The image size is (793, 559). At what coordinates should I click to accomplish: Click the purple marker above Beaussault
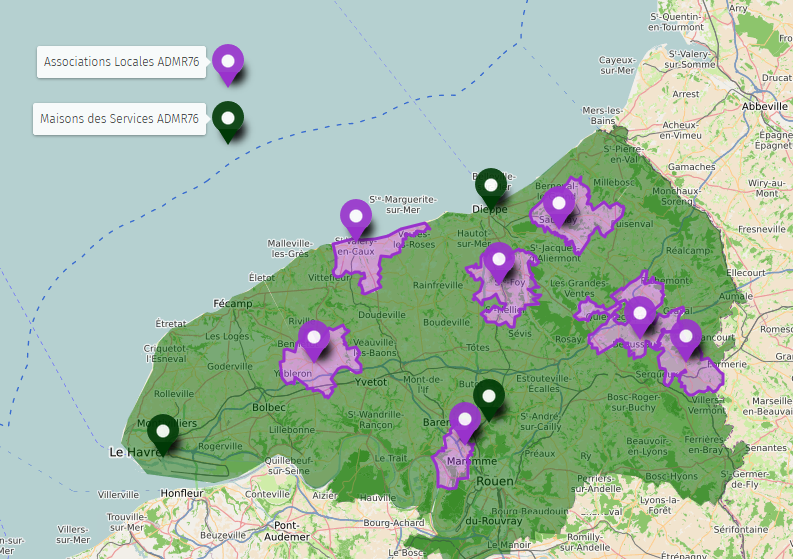tap(640, 315)
